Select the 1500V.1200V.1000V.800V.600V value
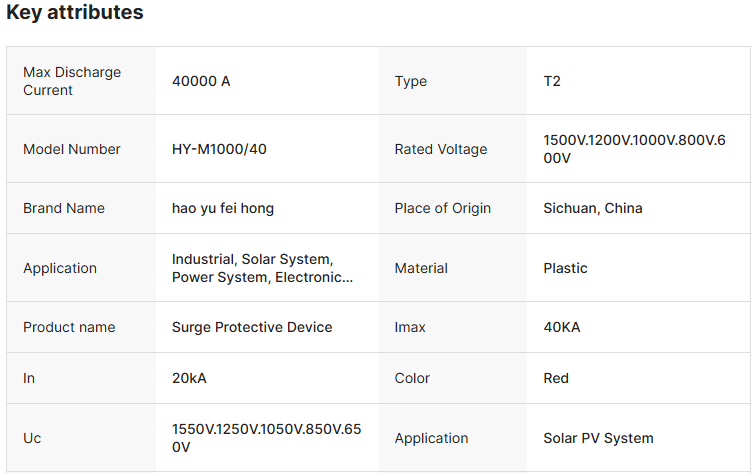The width and height of the screenshot is (753, 473). pos(632,149)
